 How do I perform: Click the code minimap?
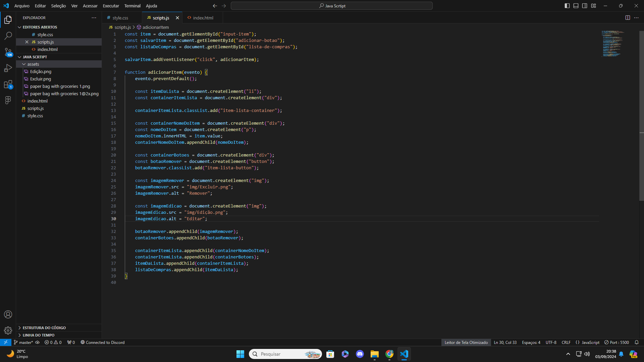613,44
